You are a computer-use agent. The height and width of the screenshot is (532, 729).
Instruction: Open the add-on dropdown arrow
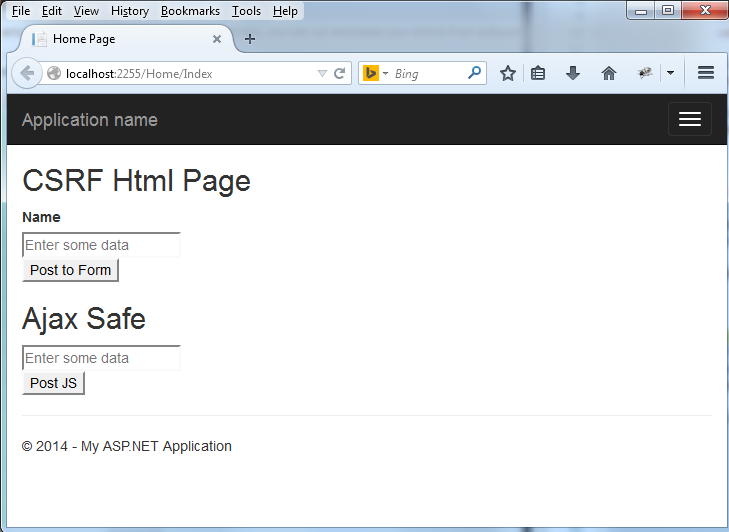pos(670,73)
